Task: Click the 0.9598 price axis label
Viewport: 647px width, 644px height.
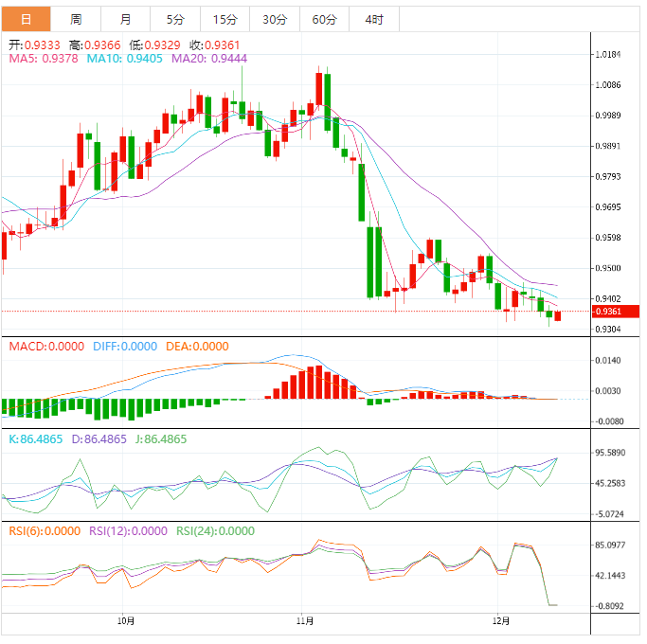Action: pos(608,238)
